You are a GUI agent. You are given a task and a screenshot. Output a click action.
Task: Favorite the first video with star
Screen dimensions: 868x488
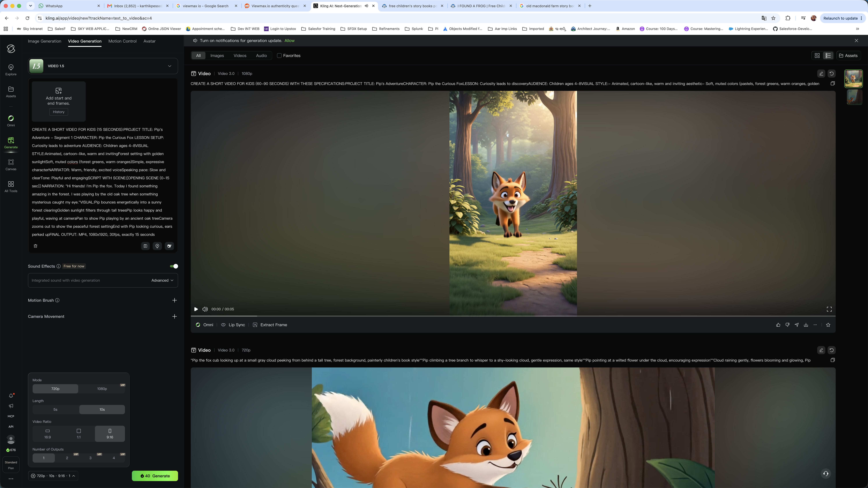[x=828, y=325]
